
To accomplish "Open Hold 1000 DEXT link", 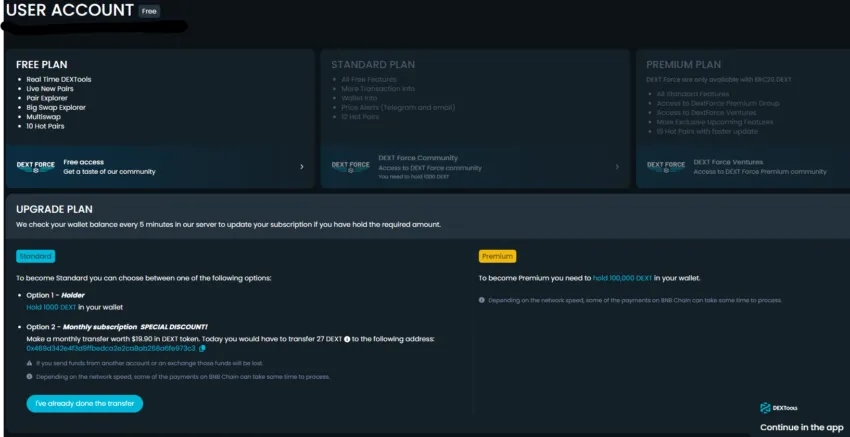I will click(51, 307).
